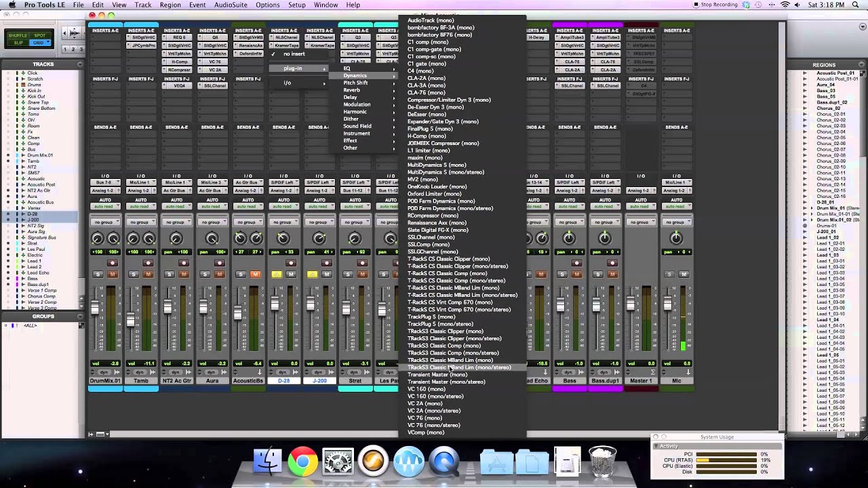Select the J-200 channel name strip

coord(319,381)
